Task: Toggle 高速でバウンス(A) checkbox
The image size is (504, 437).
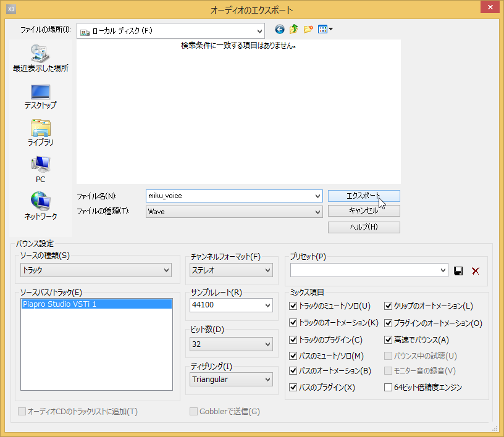Action: [x=388, y=339]
